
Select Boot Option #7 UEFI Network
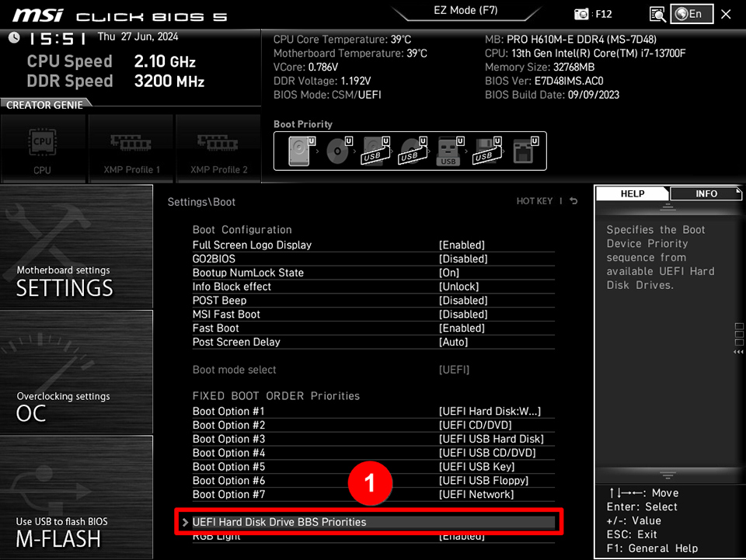click(x=374, y=495)
